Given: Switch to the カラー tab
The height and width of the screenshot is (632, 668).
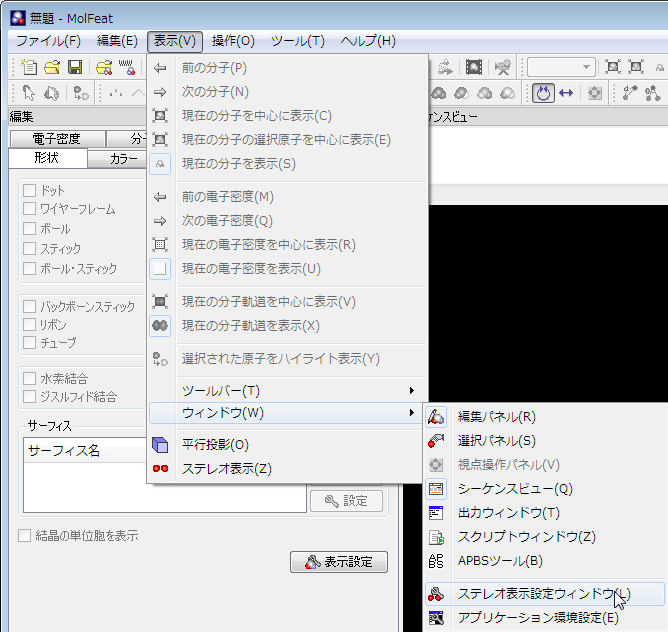Looking at the screenshot, I should (x=118, y=159).
